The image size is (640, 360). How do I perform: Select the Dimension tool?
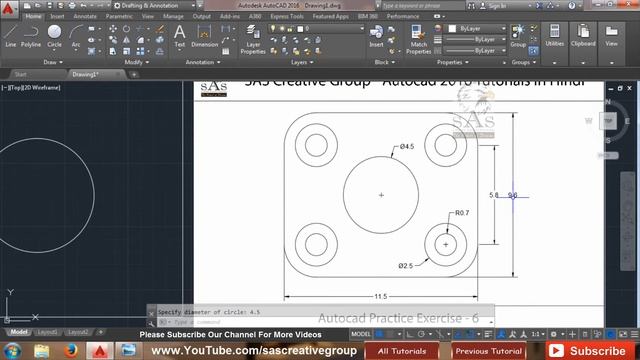tap(204, 36)
